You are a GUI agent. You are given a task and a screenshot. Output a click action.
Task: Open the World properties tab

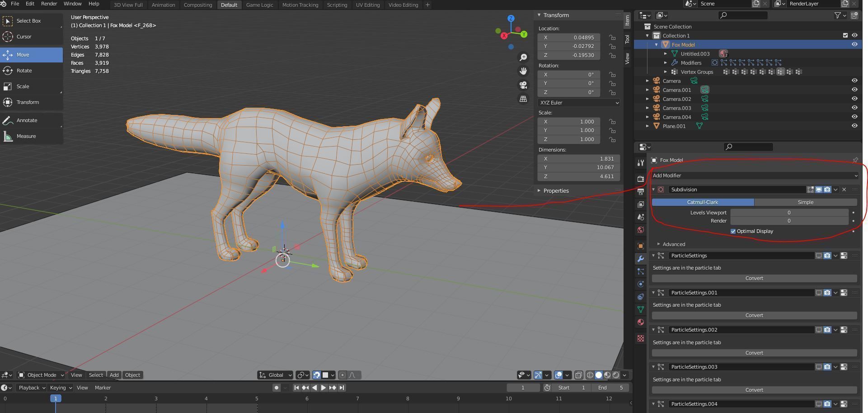click(x=640, y=230)
